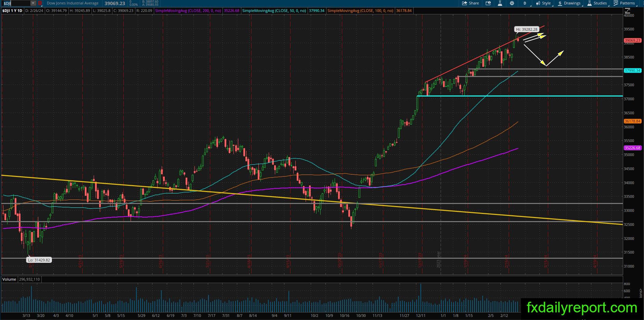Open the Style menu
Image resolution: width=644 pixels, height=320 pixels.
click(x=544, y=3)
